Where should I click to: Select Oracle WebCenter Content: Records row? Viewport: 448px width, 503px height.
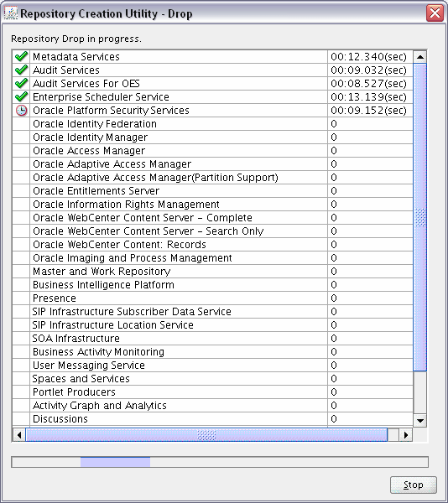tap(212, 245)
